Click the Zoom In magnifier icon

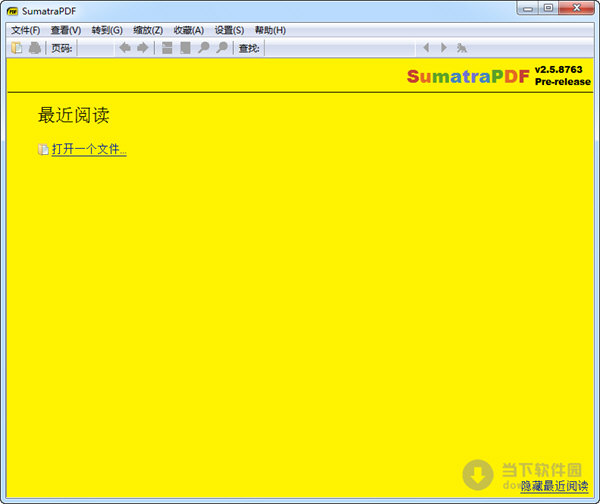pos(222,48)
